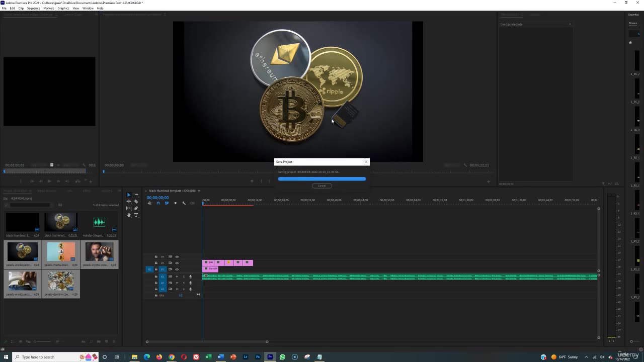Toggle lock on track V3

(x=156, y=257)
